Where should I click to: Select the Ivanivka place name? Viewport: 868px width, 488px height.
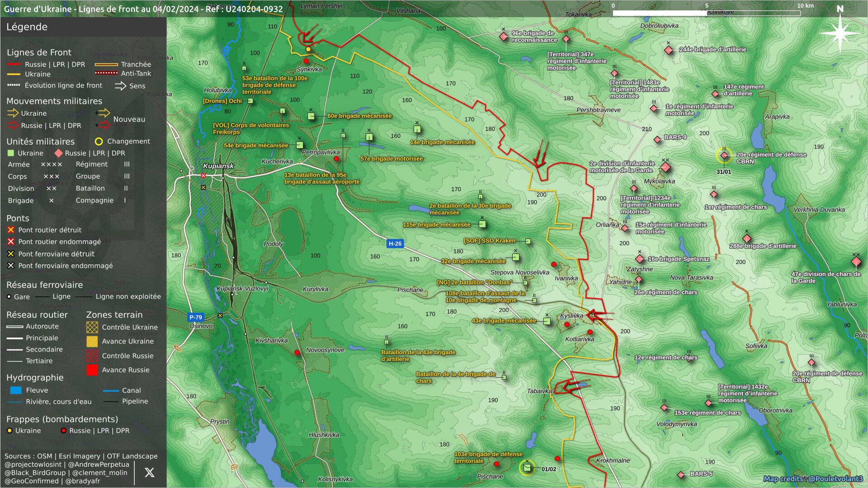click(x=566, y=278)
